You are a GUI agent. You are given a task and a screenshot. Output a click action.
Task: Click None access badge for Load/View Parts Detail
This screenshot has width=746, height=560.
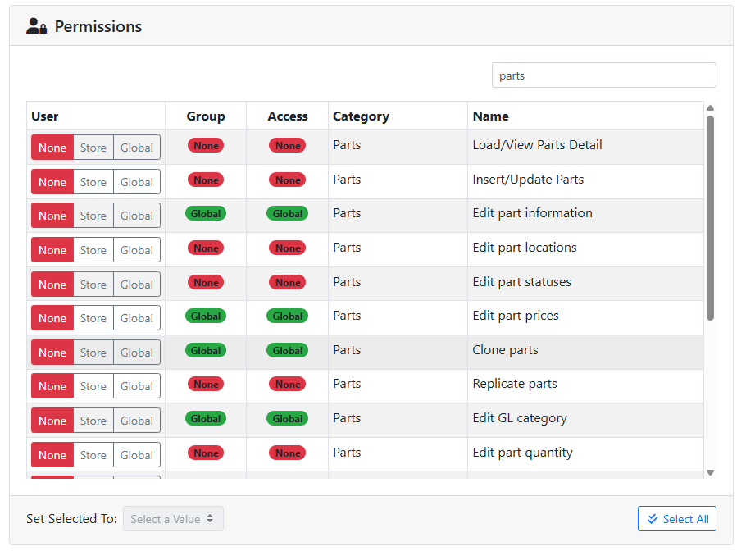pyautogui.click(x=287, y=146)
